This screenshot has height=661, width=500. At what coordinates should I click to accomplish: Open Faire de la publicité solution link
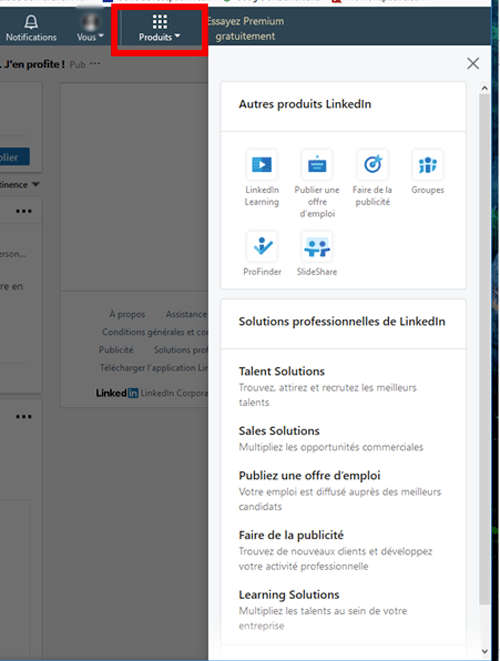291,535
